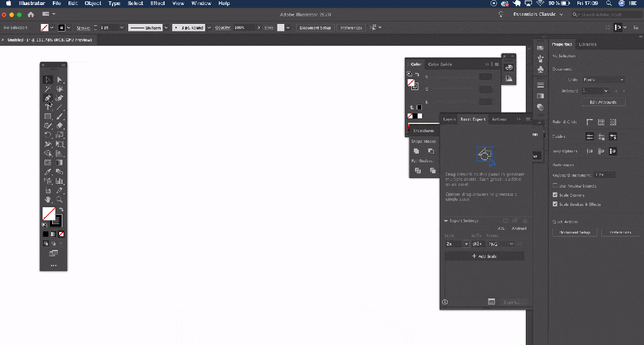Toggle Show Guides icon
Image resolution: width=644 pixels, height=345 pixels.
(589, 137)
